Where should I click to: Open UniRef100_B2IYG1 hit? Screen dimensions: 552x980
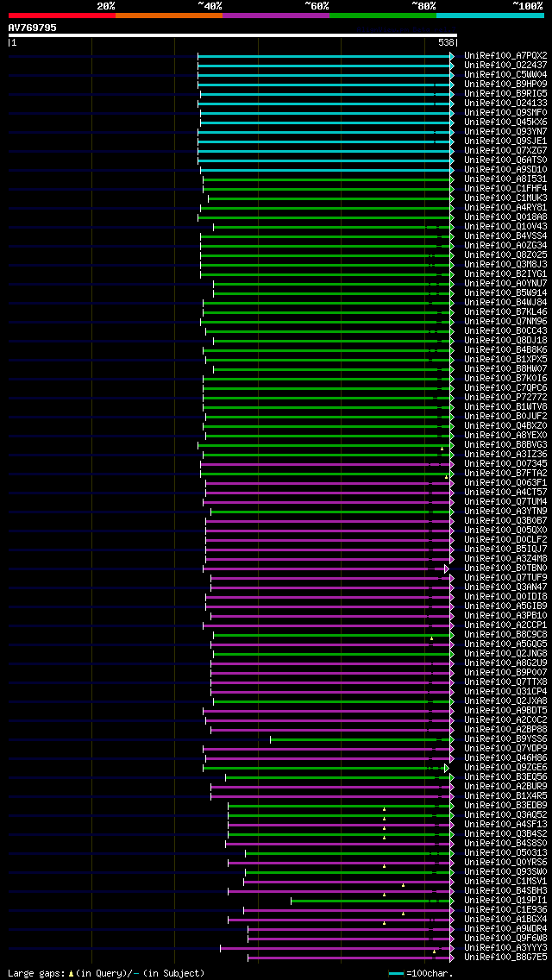[x=505, y=274]
